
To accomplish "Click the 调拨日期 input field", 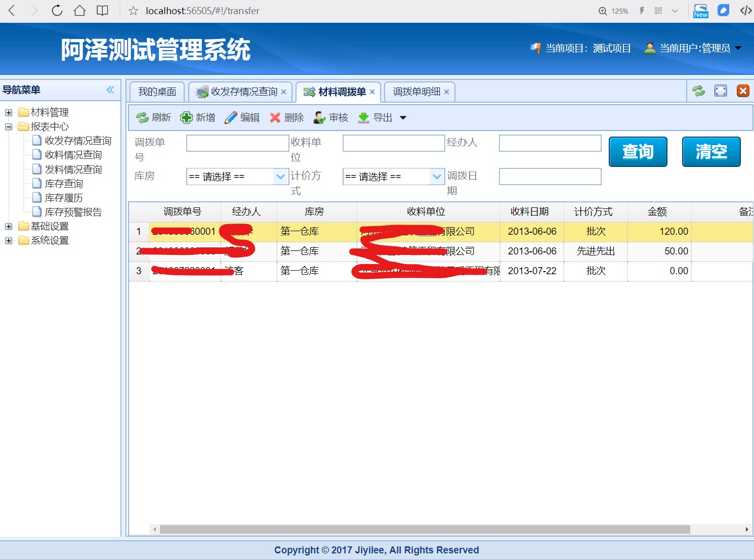I will (x=550, y=177).
